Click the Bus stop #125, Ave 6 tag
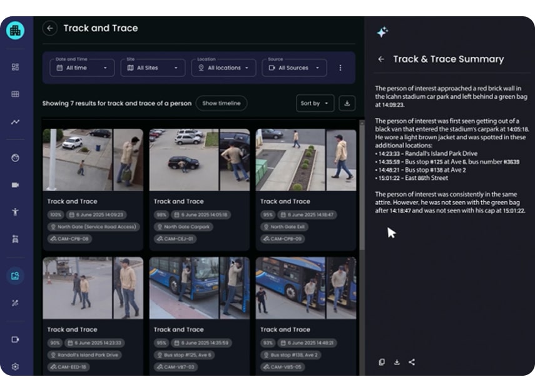535x392 pixels. [x=184, y=355]
